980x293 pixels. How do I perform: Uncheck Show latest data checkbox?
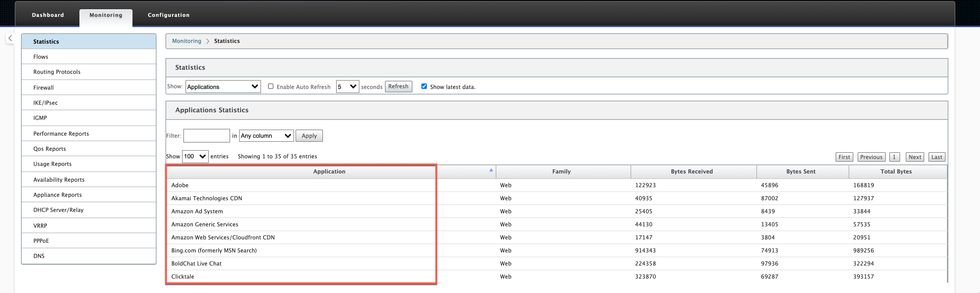424,86
